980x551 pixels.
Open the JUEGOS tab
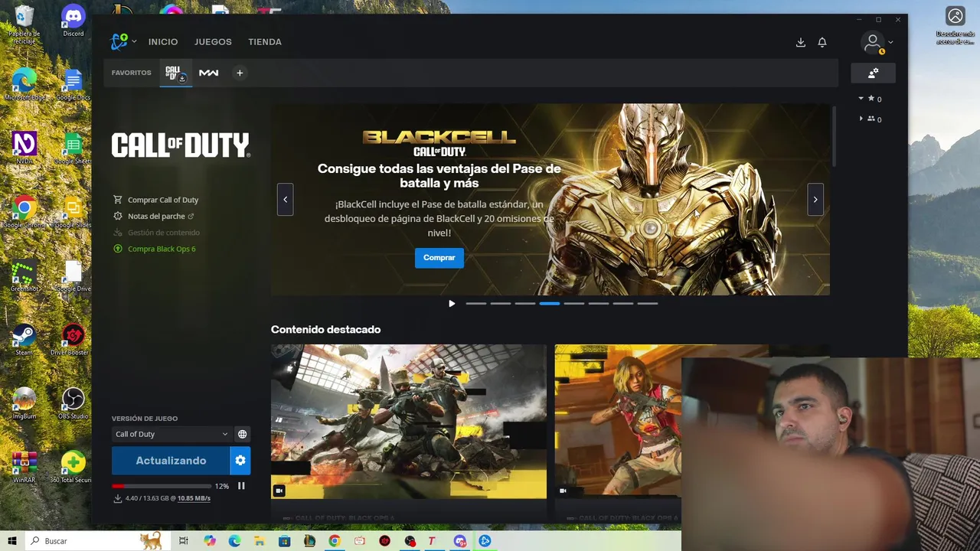tap(213, 42)
